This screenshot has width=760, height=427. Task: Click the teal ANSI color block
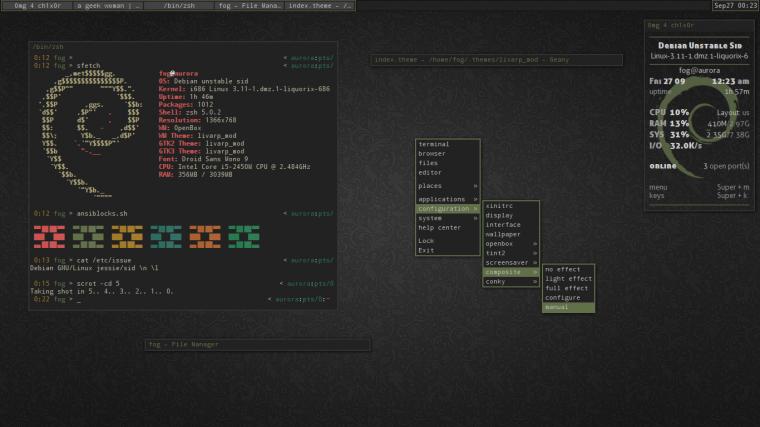point(165,236)
